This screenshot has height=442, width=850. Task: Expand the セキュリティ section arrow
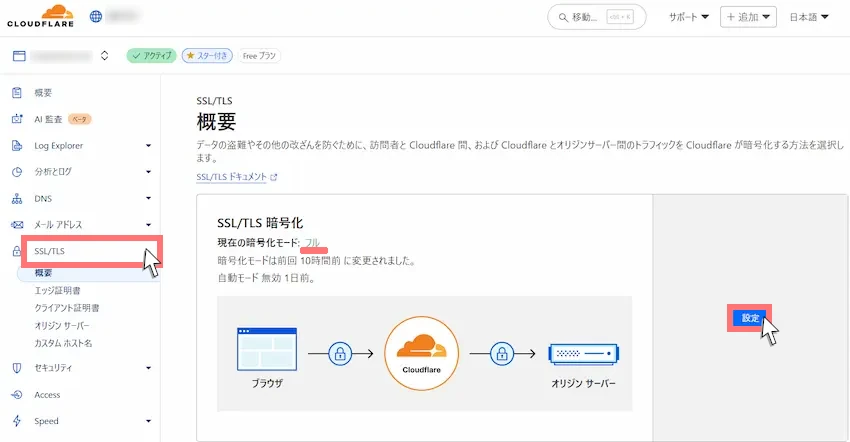tap(149, 368)
